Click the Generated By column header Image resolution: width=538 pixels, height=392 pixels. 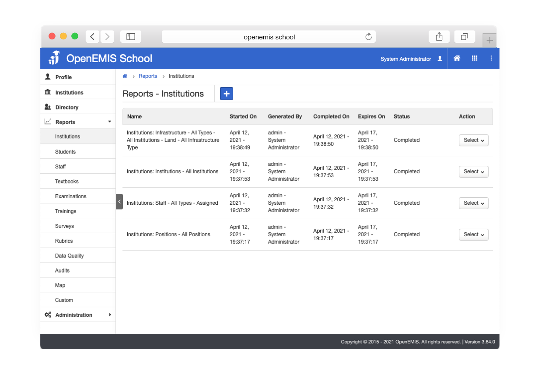(x=285, y=116)
